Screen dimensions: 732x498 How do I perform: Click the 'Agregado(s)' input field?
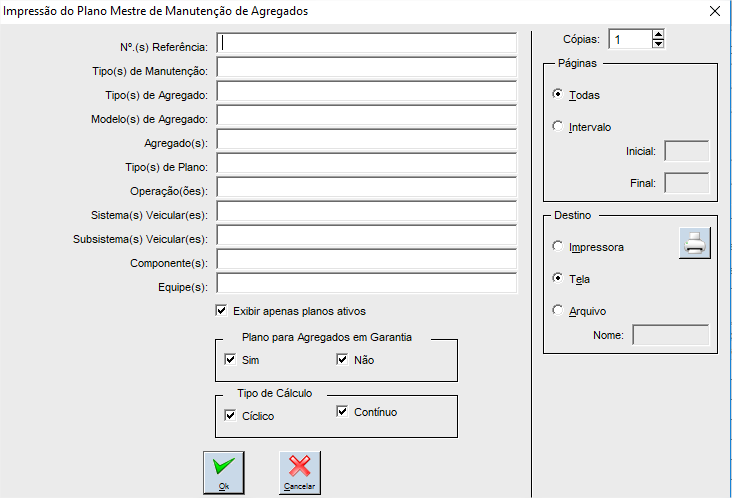[366, 140]
